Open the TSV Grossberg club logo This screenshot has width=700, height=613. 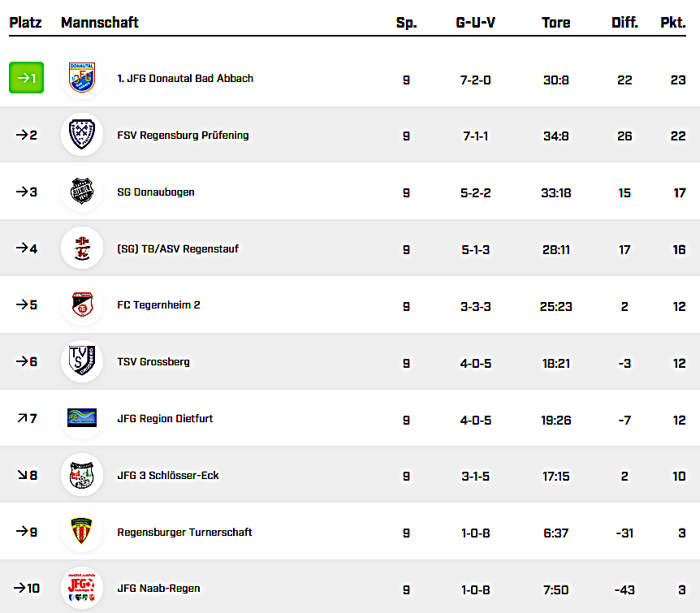pos(82,361)
